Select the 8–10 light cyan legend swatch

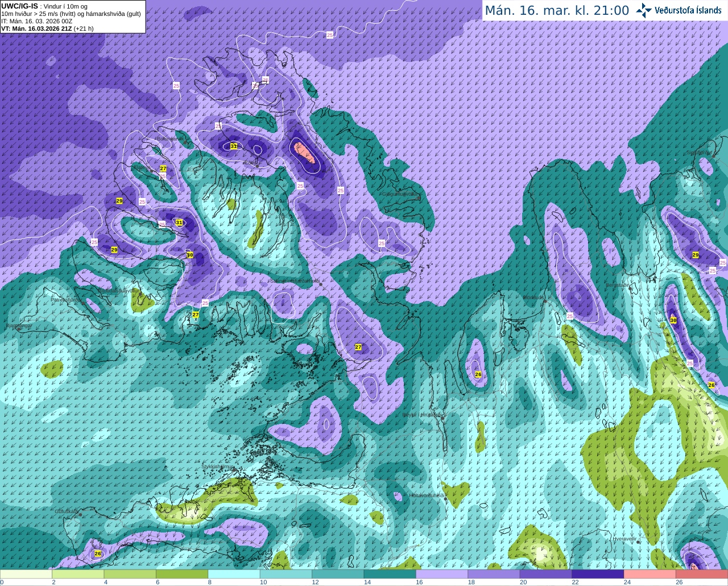coord(234,574)
